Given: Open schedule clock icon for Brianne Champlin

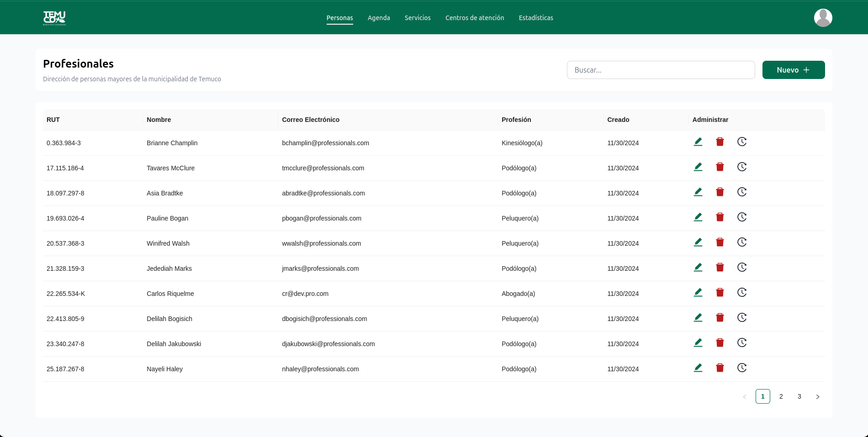Looking at the screenshot, I should (x=742, y=142).
